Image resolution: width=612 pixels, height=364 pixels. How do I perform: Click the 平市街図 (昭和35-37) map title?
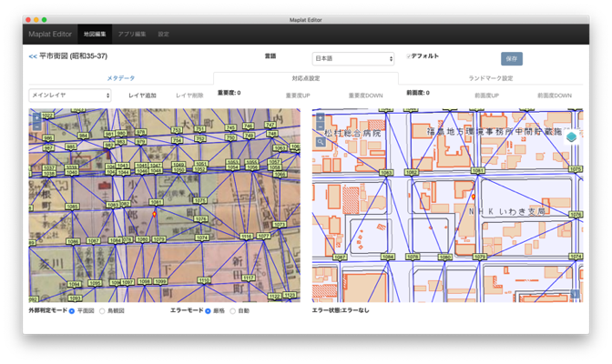click(74, 56)
